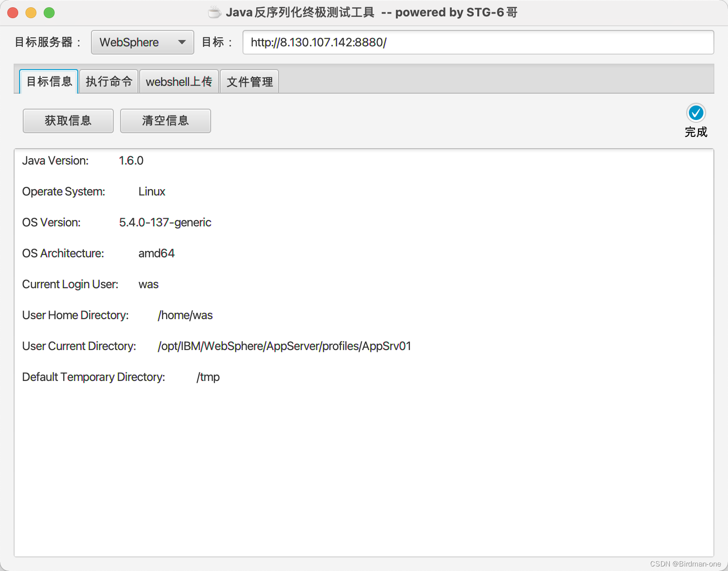Open the WebSphere target server dropdown
Viewport: 728px width, 571px height.
[x=142, y=42]
